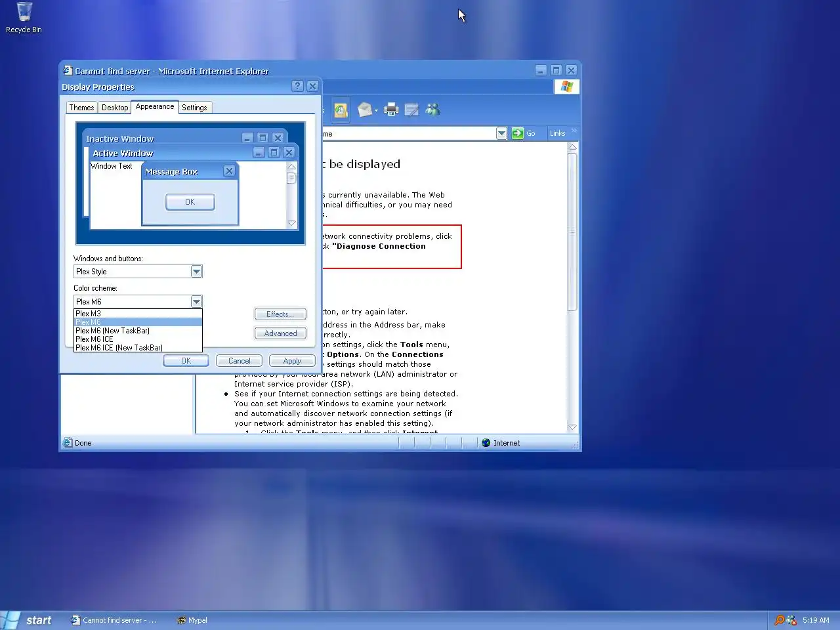The image size is (840, 630).
Task: Open the Mail button dropdown arrow
Action: click(376, 110)
